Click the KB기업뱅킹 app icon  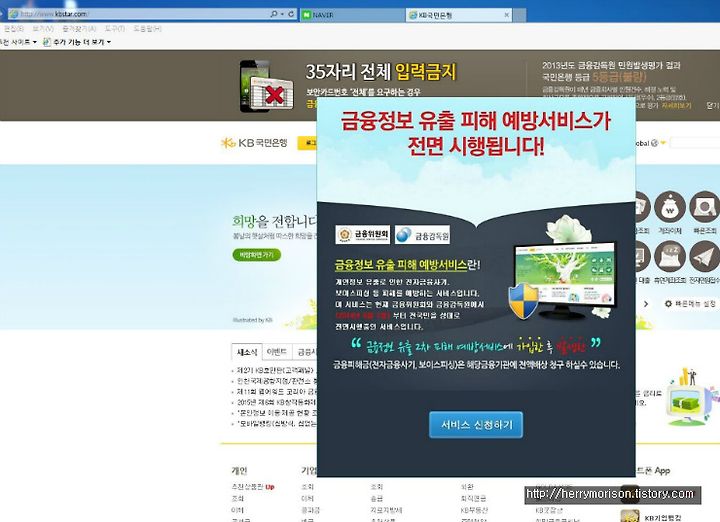630,516
